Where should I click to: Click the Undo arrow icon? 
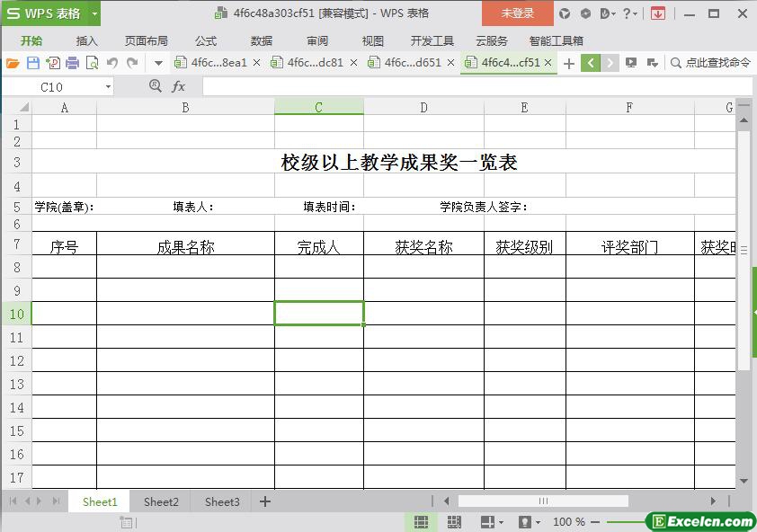112,63
